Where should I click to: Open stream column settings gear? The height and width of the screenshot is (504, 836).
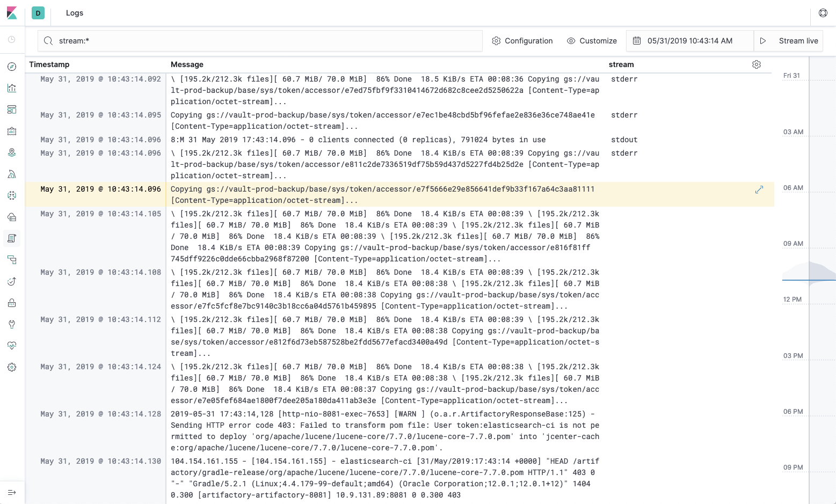pyautogui.click(x=757, y=64)
